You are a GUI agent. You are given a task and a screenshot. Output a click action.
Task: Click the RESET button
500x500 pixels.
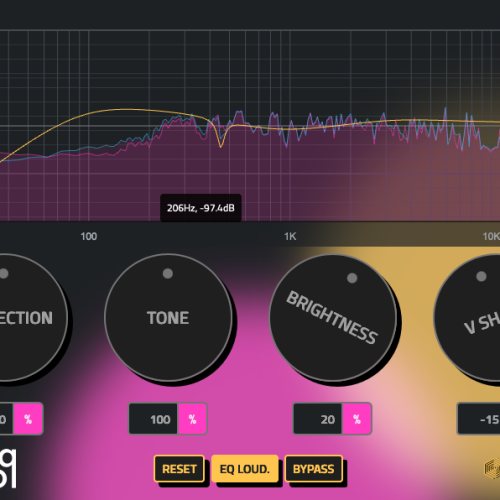coord(179,469)
